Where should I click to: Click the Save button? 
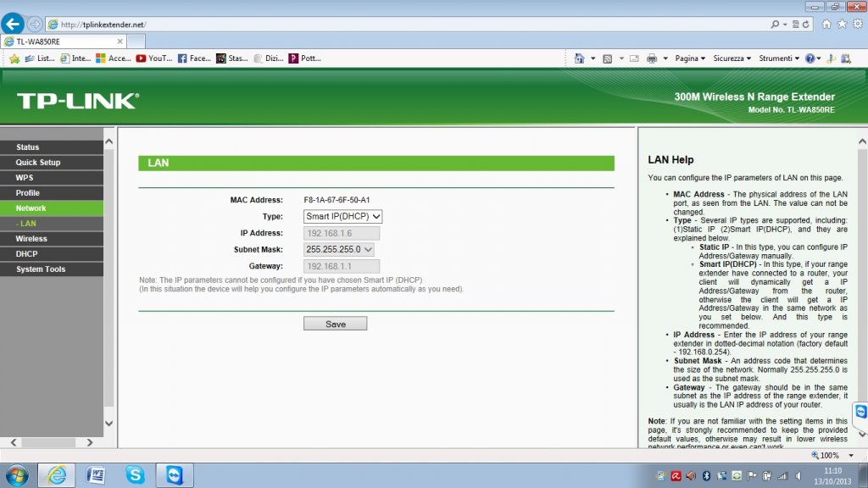[335, 324]
